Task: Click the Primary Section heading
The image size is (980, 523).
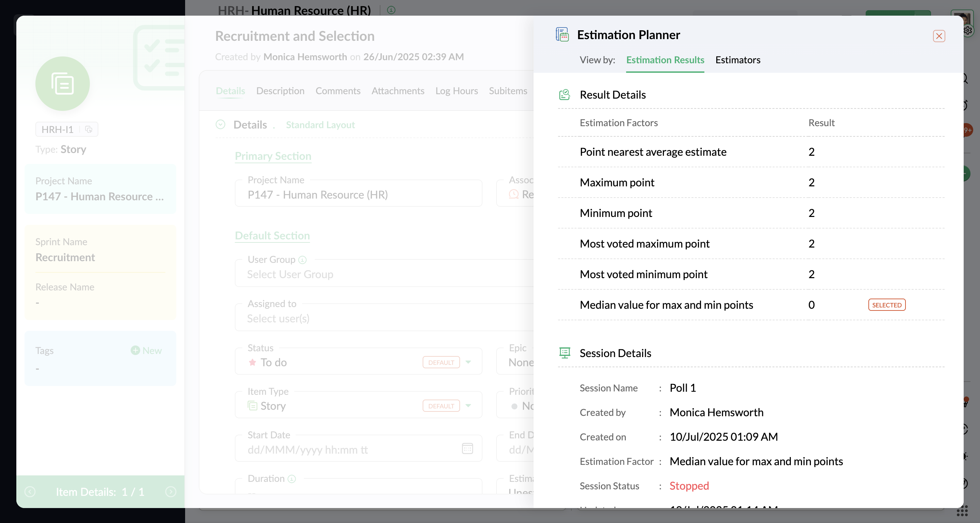Action: (x=273, y=156)
